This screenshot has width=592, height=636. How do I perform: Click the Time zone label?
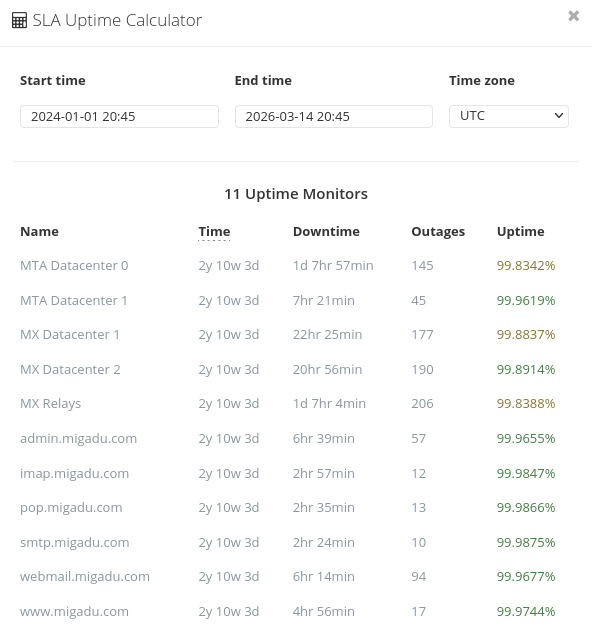[482, 80]
